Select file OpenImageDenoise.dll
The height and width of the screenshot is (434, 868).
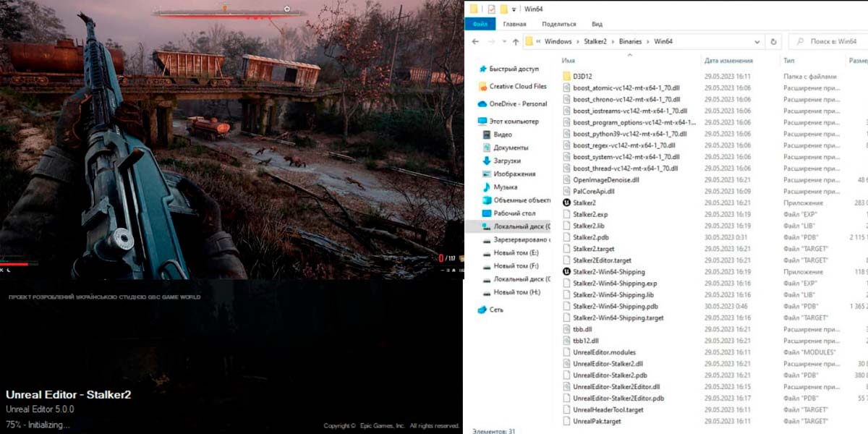606,179
